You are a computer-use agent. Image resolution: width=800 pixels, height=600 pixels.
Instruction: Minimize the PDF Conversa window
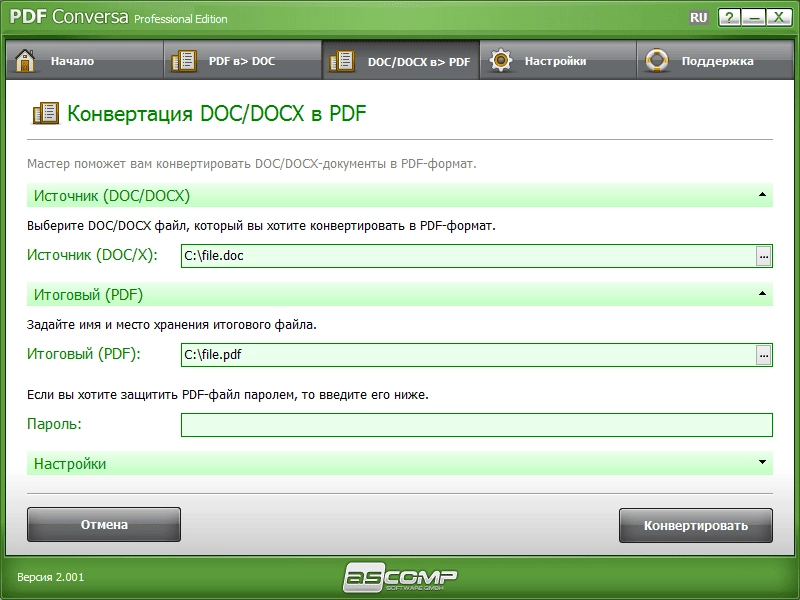pos(754,17)
